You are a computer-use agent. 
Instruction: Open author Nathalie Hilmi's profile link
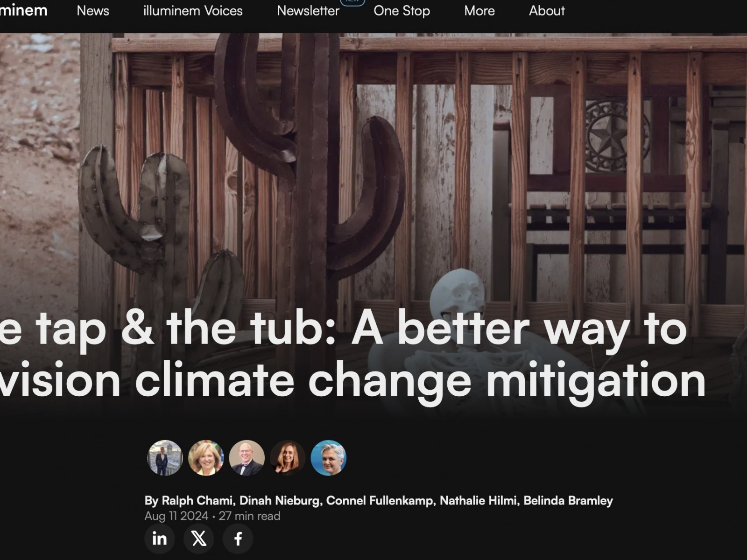(478, 501)
